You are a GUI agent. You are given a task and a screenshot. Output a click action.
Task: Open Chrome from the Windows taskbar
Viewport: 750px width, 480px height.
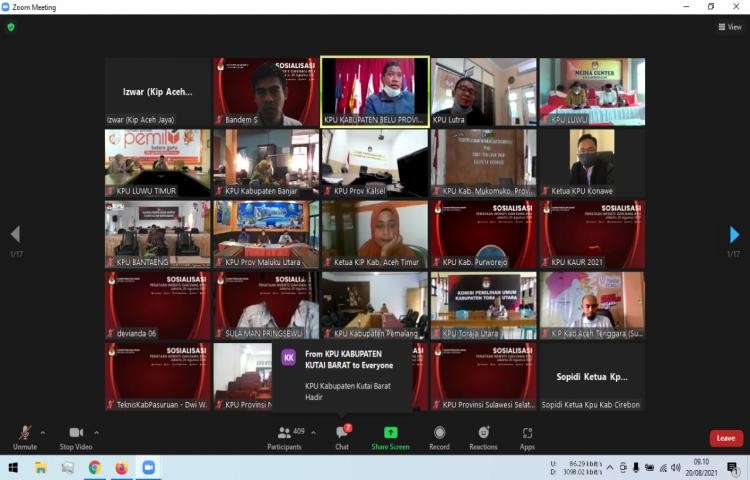[x=94, y=467]
